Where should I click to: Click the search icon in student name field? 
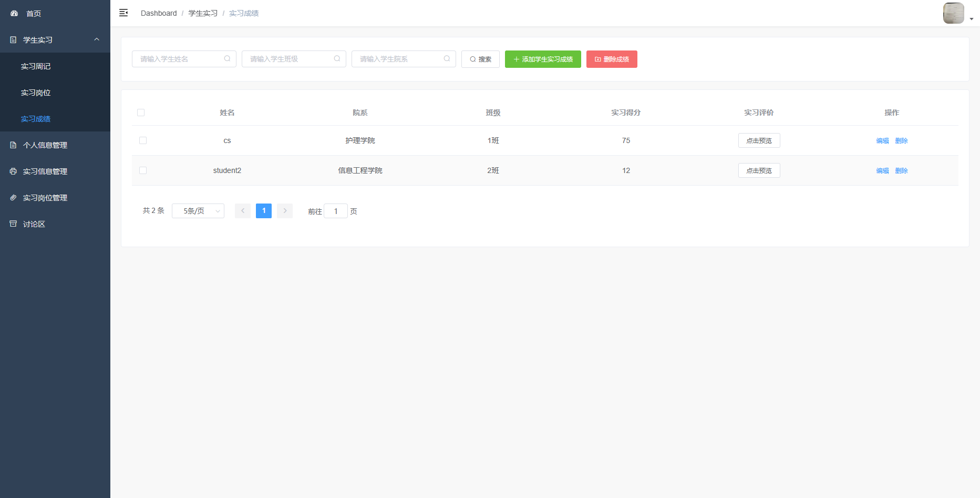point(227,59)
